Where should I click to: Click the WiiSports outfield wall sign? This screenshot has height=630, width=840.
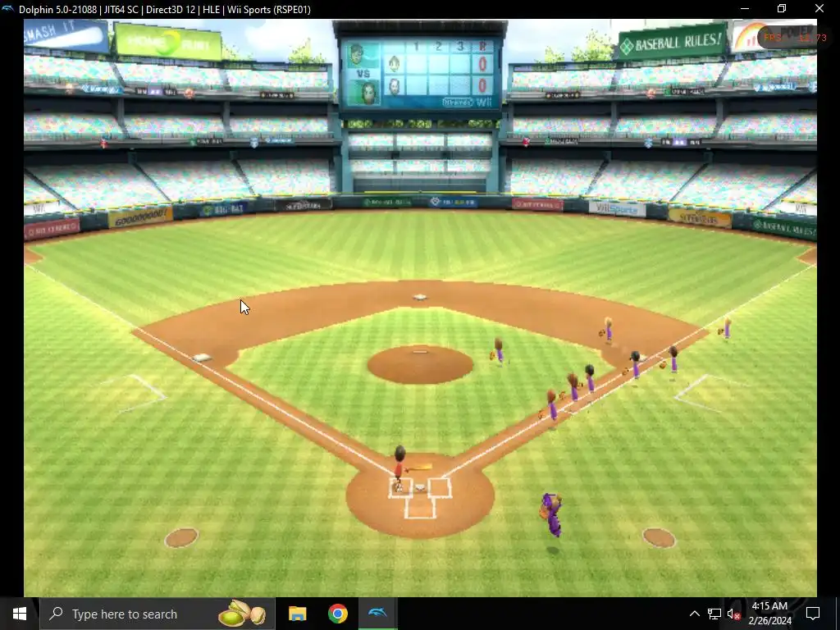click(x=617, y=208)
